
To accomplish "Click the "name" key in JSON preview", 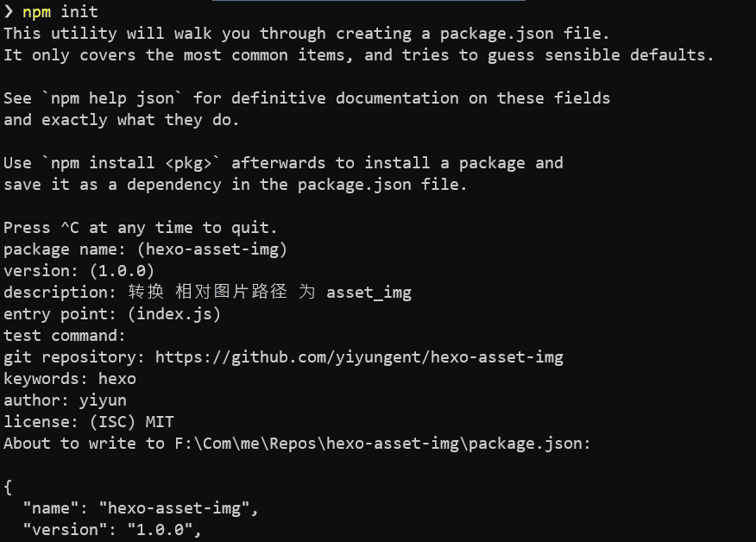I will (x=51, y=507).
